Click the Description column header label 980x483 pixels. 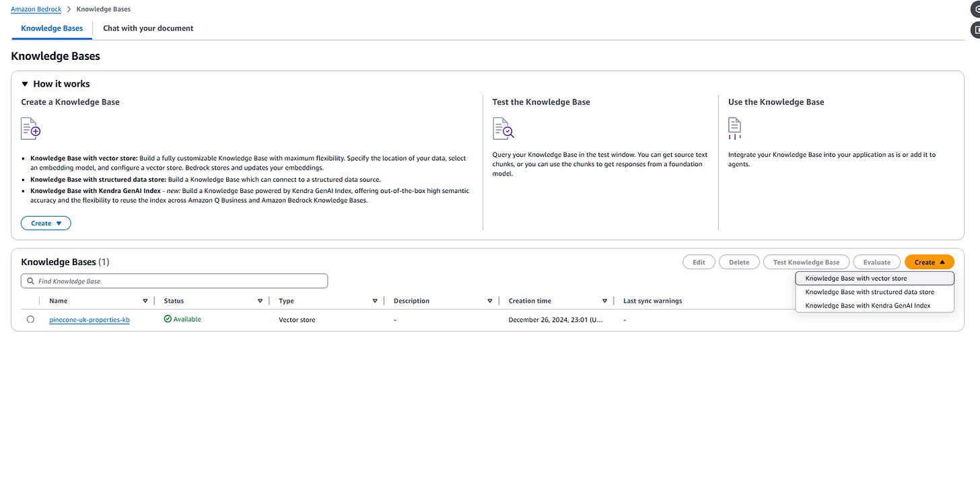[x=411, y=301]
